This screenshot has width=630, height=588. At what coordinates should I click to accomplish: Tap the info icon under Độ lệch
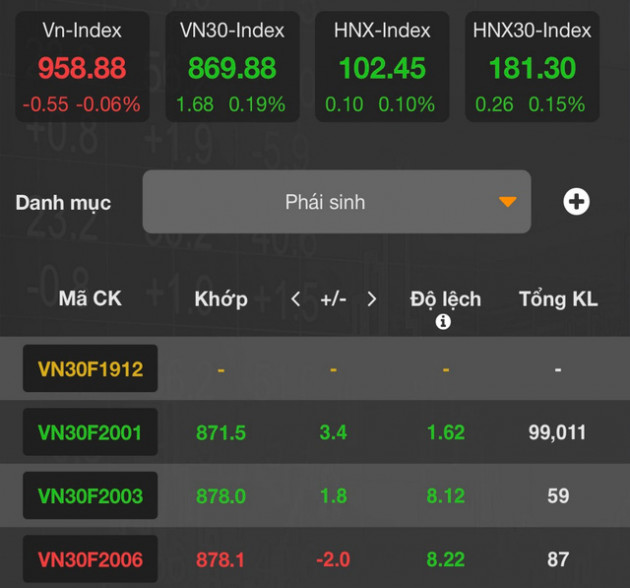point(443,322)
